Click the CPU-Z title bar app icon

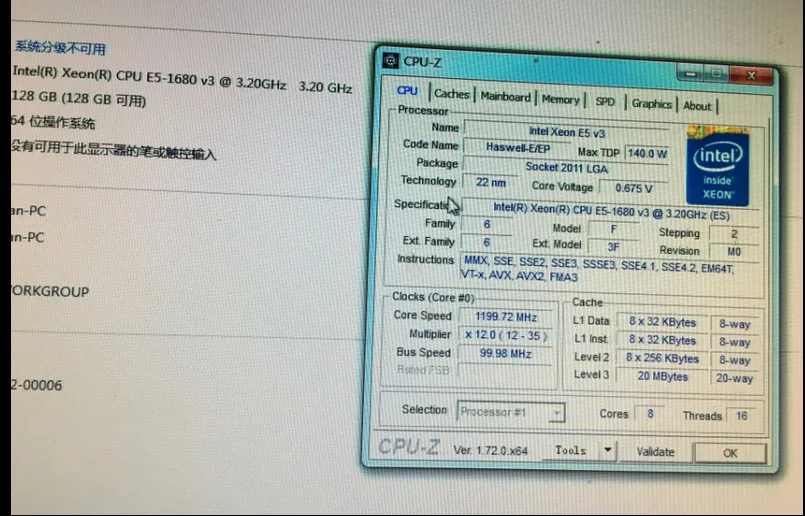pos(390,61)
